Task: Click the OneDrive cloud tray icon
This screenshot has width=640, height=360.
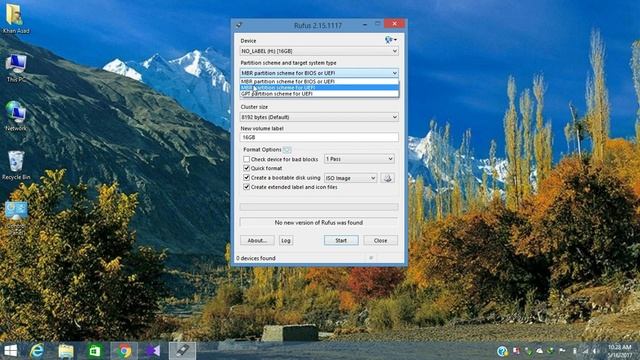Action: tap(540, 351)
